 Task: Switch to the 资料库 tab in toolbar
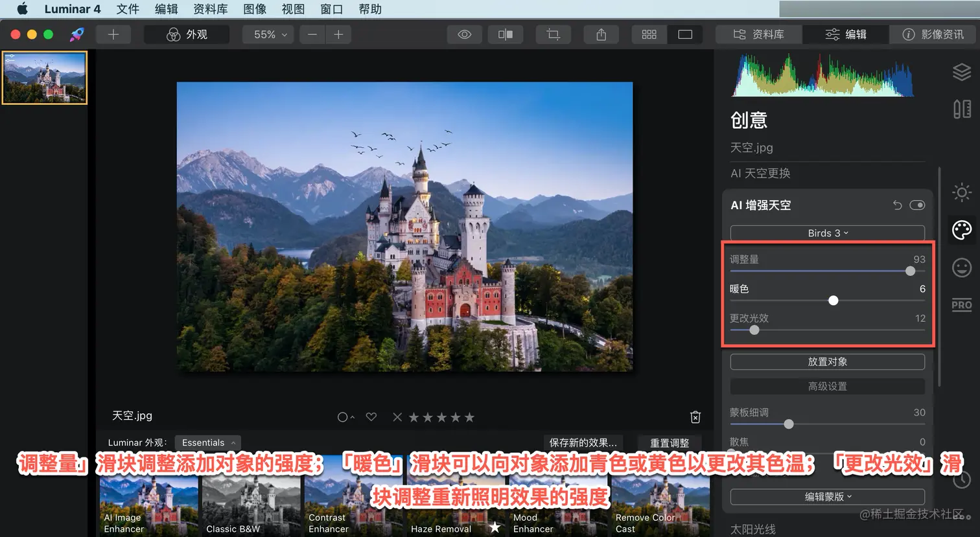click(758, 34)
